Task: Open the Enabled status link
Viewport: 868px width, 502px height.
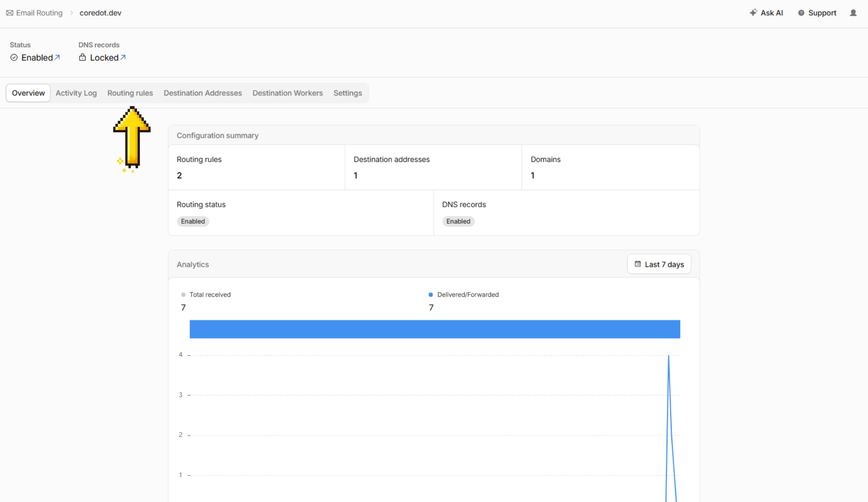Action: pyautogui.click(x=37, y=57)
